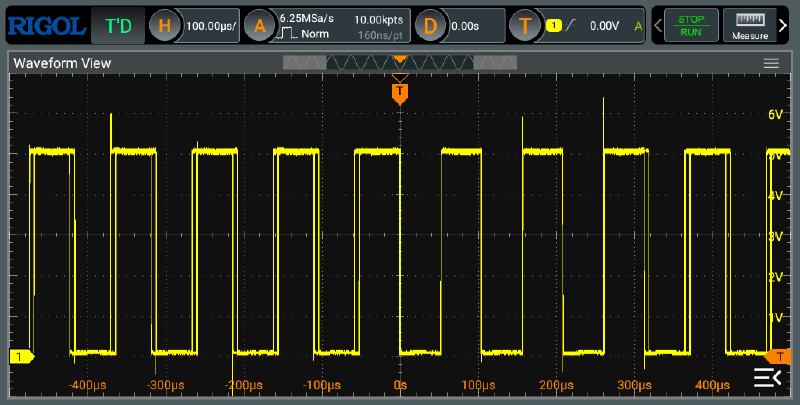This screenshot has width=800, height=405.
Task: Click the orange horizontal trigger position marker T
Action: coord(400,94)
